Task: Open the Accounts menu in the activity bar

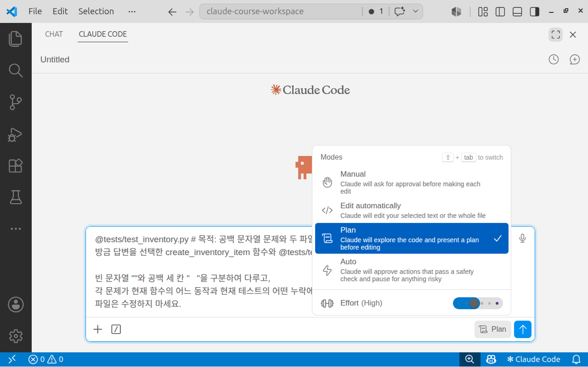Action: (16, 304)
